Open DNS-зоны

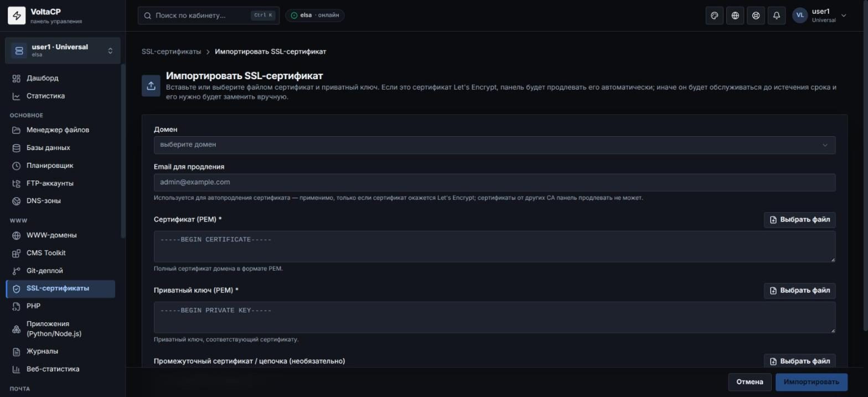pyautogui.click(x=60, y=201)
